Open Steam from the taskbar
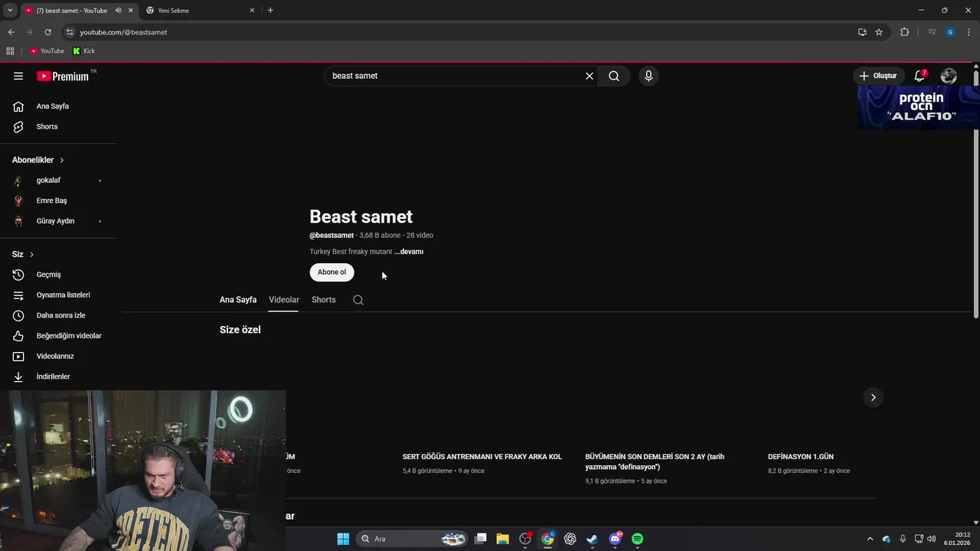 pyautogui.click(x=592, y=539)
